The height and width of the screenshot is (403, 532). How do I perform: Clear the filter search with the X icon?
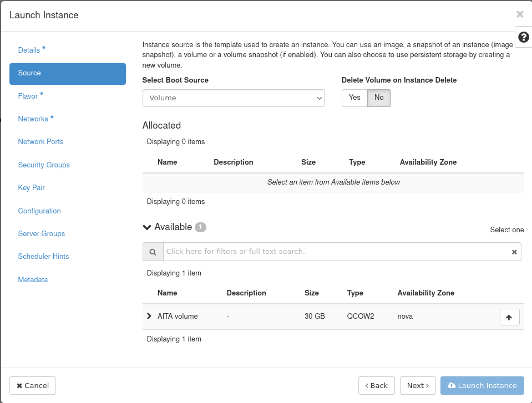coord(514,252)
